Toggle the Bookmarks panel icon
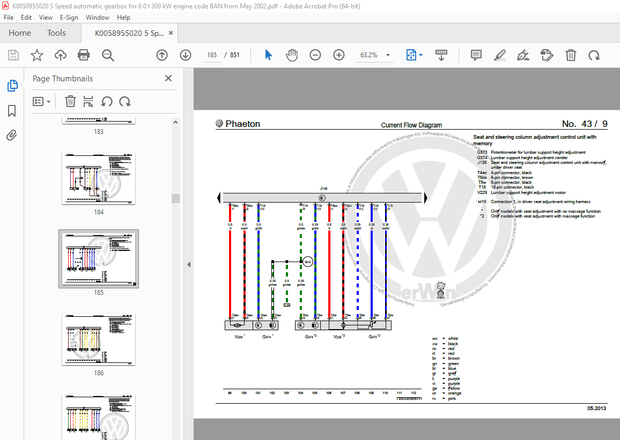This screenshot has width=620, height=440. [12, 109]
